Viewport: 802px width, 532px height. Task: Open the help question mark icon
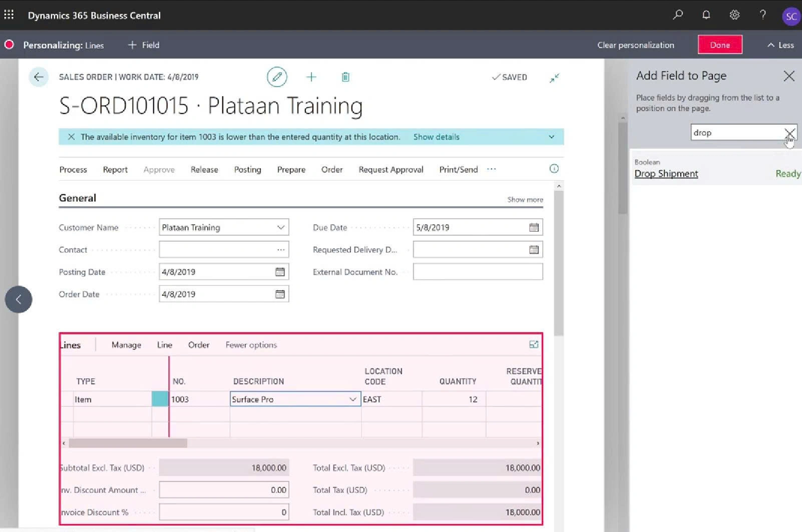click(762, 15)
